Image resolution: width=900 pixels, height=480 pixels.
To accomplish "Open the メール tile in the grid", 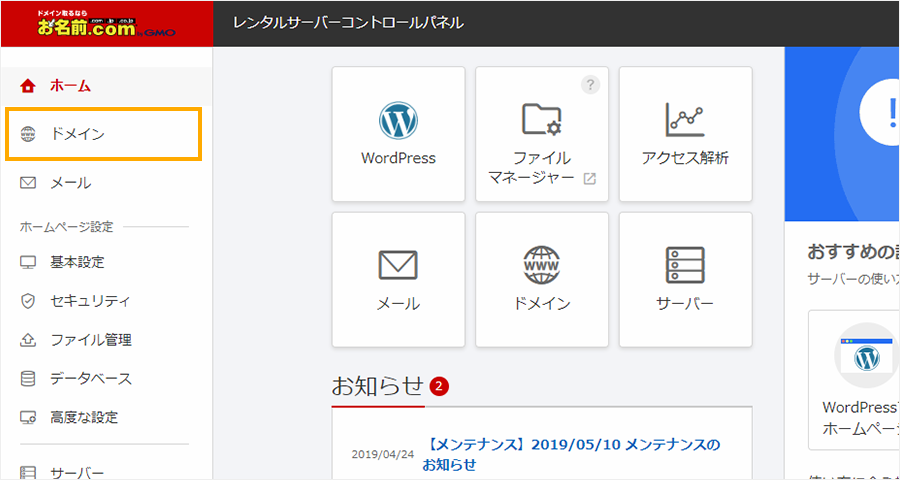I will [398, 280].
